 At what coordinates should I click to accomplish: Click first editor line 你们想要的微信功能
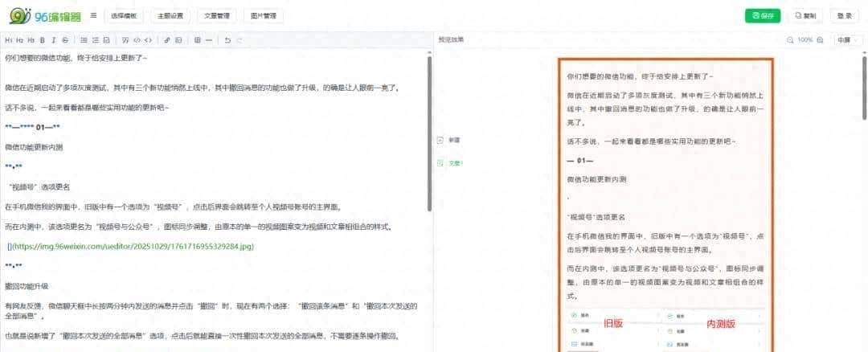(x=76, y=58)
